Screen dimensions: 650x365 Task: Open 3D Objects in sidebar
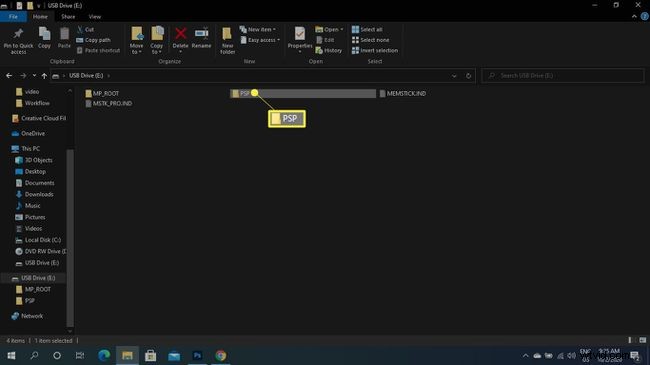click(34, 160)
